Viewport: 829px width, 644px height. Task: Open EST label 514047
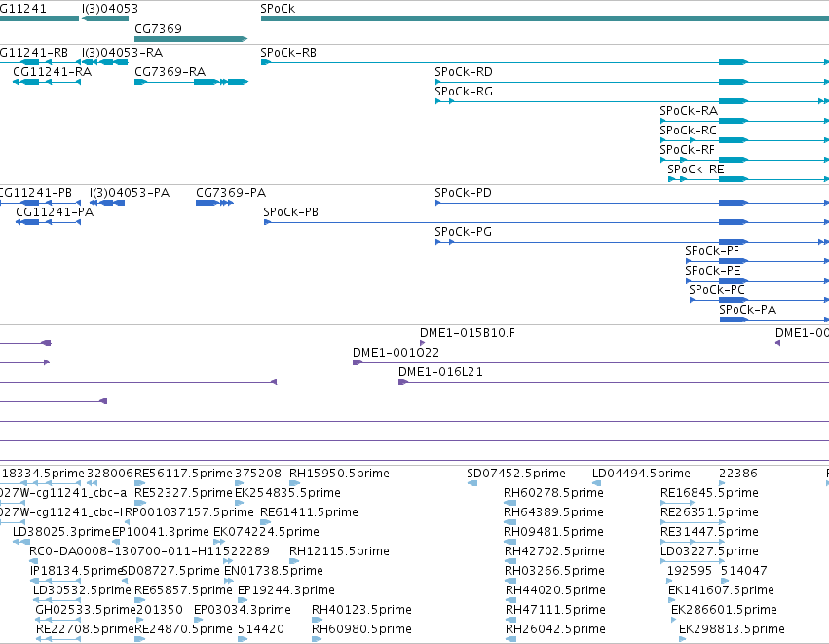pos(744,571)
